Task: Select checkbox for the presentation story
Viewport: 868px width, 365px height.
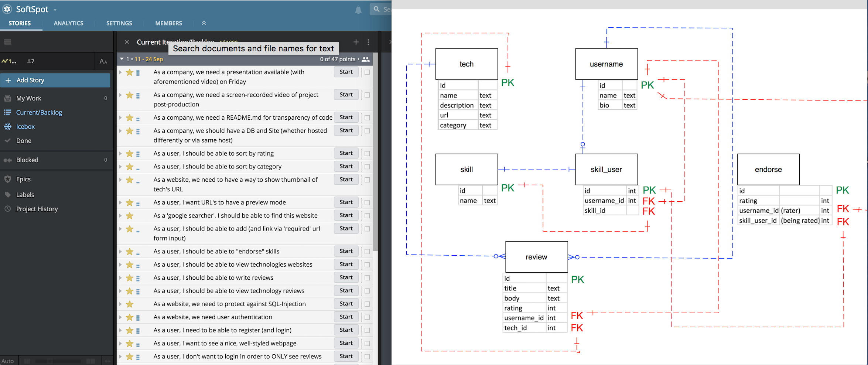Action: pos(367,72)
